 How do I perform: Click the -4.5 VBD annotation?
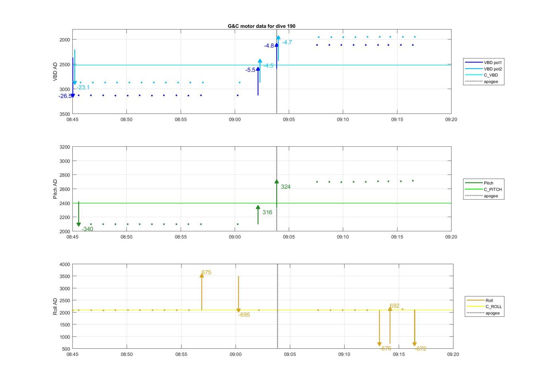coord(269,66)
